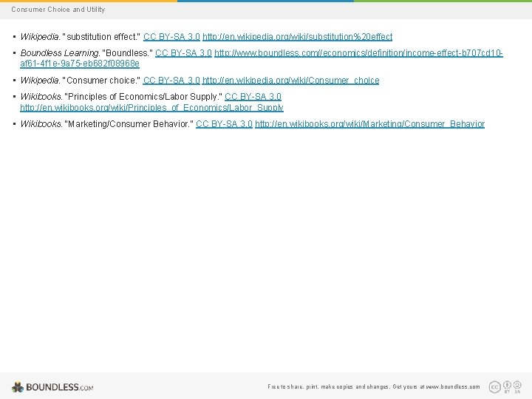Screen dimensions: 532x399
Task: Click the Creative Commons share-alike SA icon
Action: coord(517,386)
